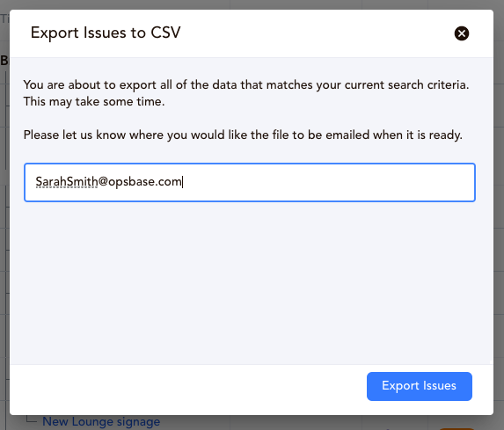Click the partially hidden 'B' heading at left edge
Viewport: 504px width, 430px height.
pos(4,61)
